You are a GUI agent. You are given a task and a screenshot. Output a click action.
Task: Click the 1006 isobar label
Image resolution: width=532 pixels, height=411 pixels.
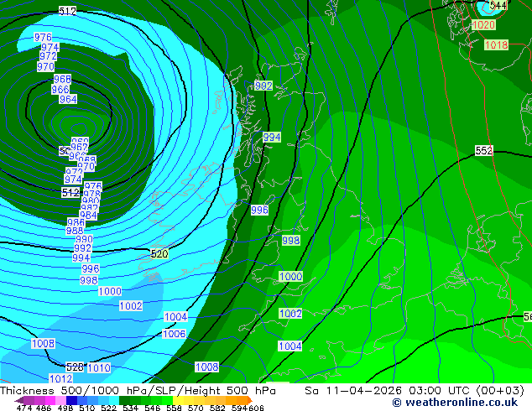tap(175, 334)
